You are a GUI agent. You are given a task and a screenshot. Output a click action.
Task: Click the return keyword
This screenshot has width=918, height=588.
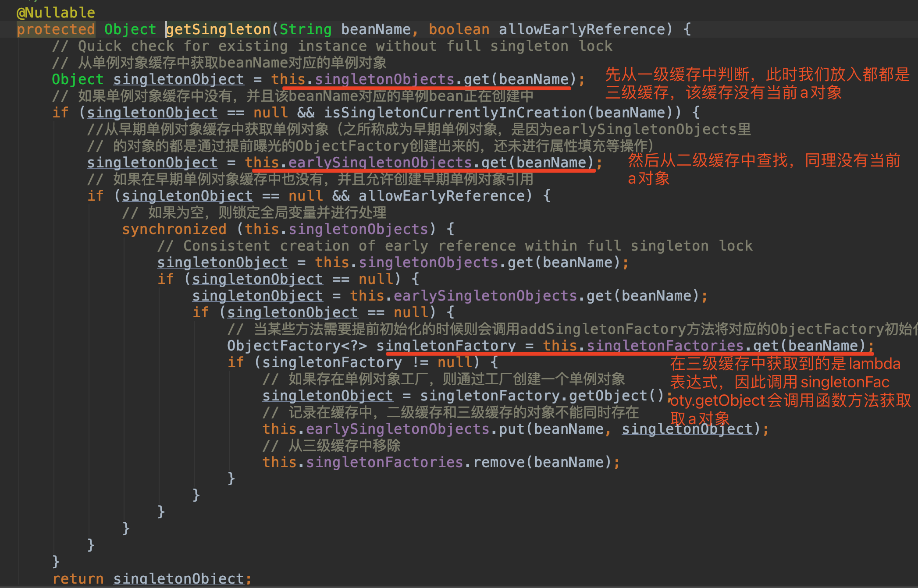(x=78, y=579)
